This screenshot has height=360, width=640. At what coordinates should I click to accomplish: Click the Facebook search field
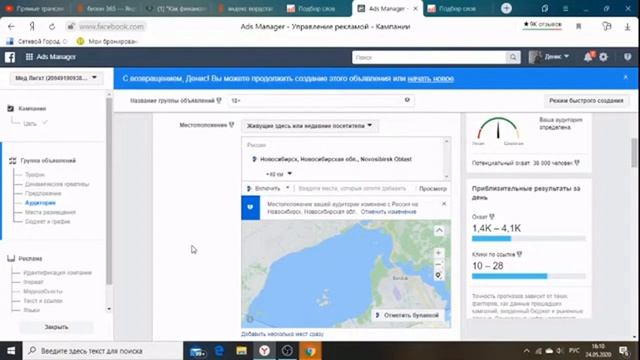point(429,58)
